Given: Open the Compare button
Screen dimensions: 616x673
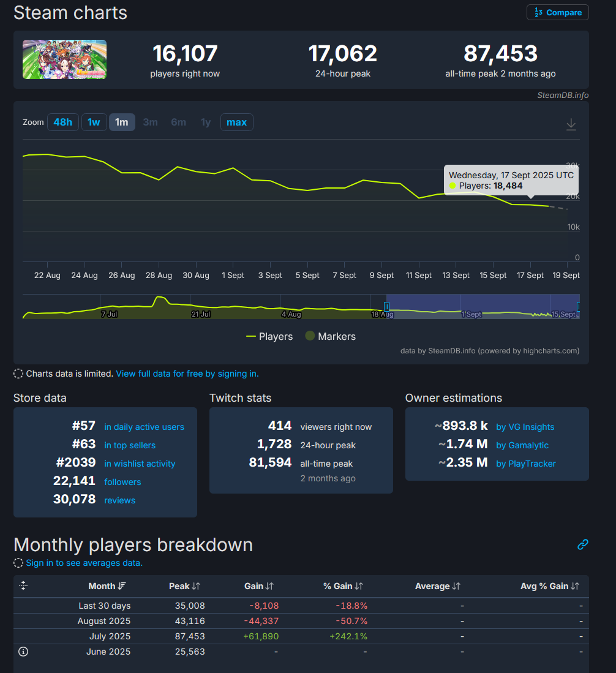Looking at the screenshot, I should coord(558,12).
